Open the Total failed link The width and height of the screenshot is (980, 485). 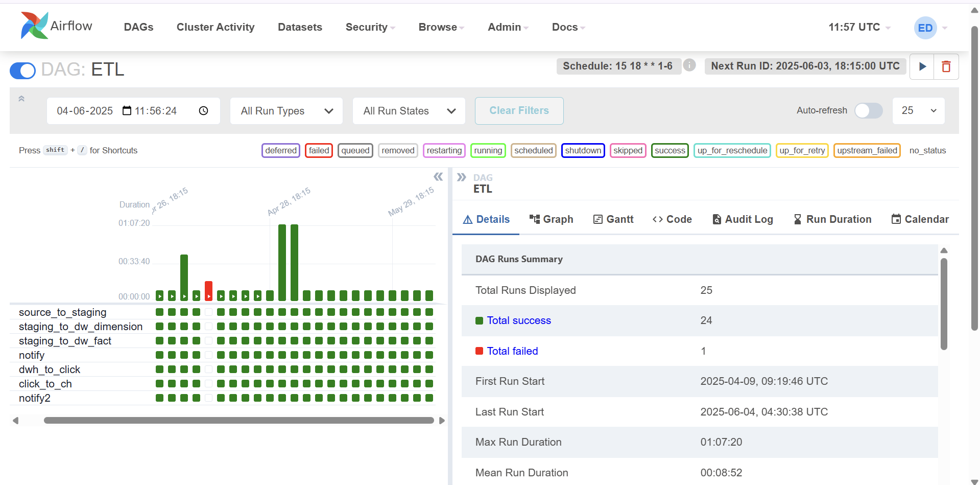pyautogui.click(x=512, y=351)
